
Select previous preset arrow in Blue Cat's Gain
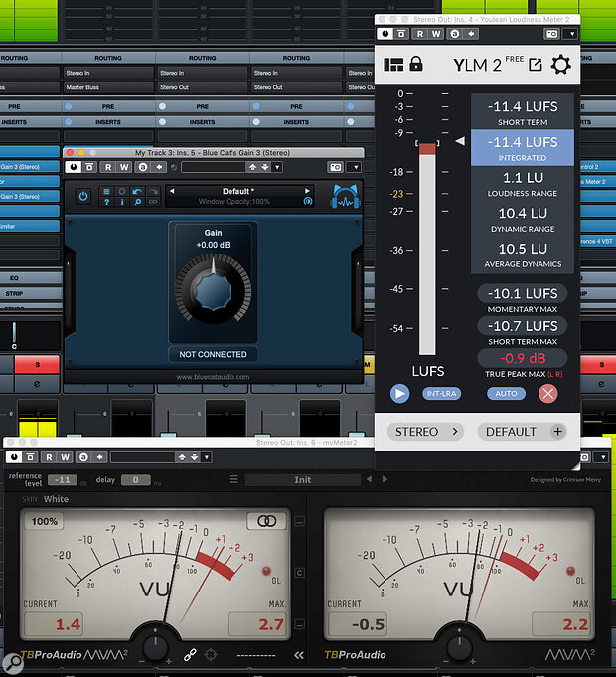tap(172, 191)
